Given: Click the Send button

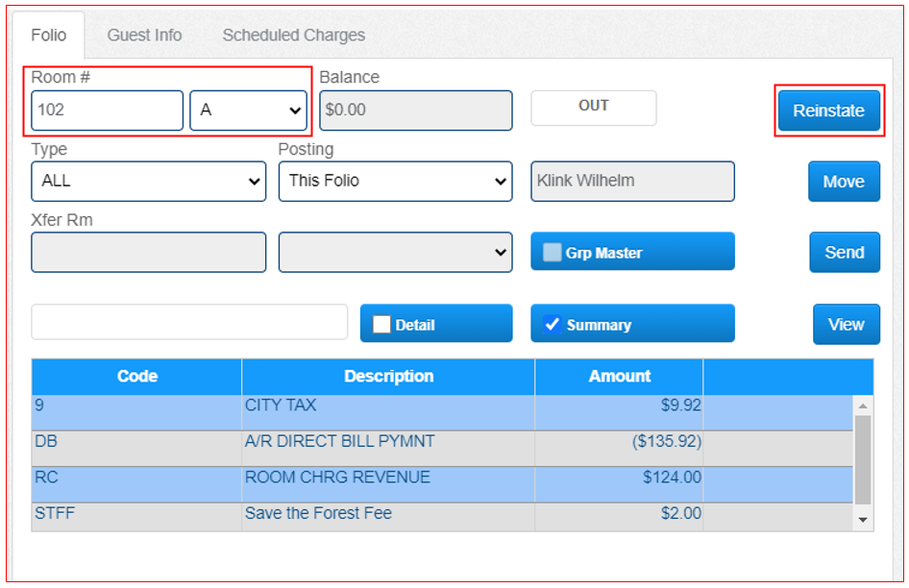Looking at the screenshot, I should pyautogui.click(x=844, y=253).
